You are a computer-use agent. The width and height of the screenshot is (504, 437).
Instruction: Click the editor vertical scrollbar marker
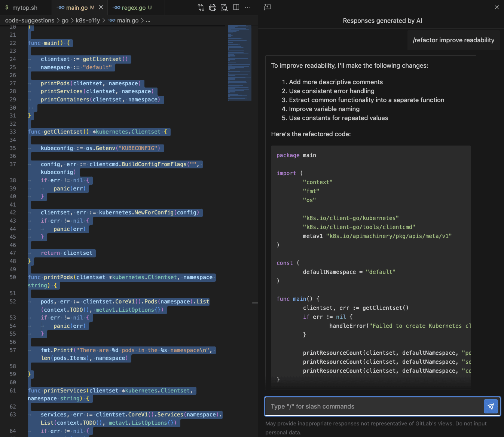tap(255, 303)
